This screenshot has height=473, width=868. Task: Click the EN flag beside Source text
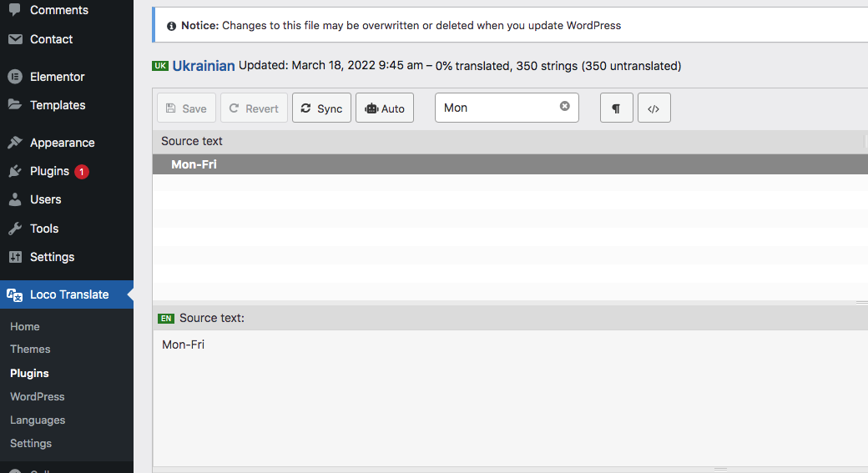[x=166, y=319]
